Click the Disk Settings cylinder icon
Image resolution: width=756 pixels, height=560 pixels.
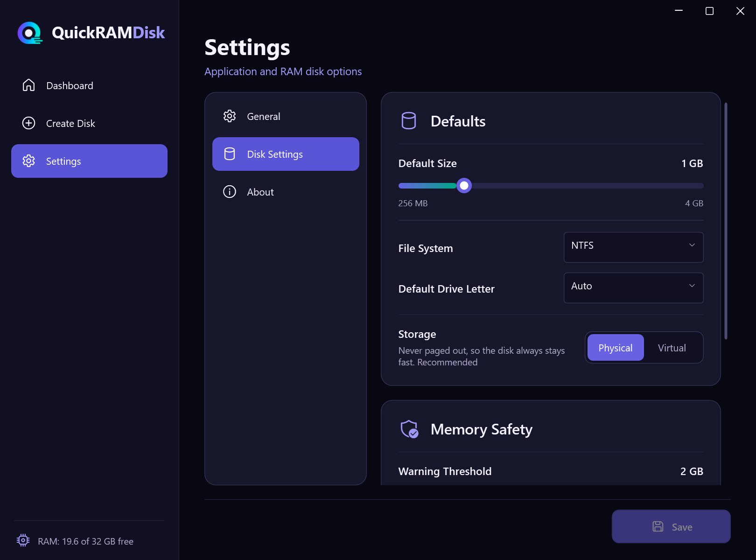pyautogui.click(x=230, y=154)
